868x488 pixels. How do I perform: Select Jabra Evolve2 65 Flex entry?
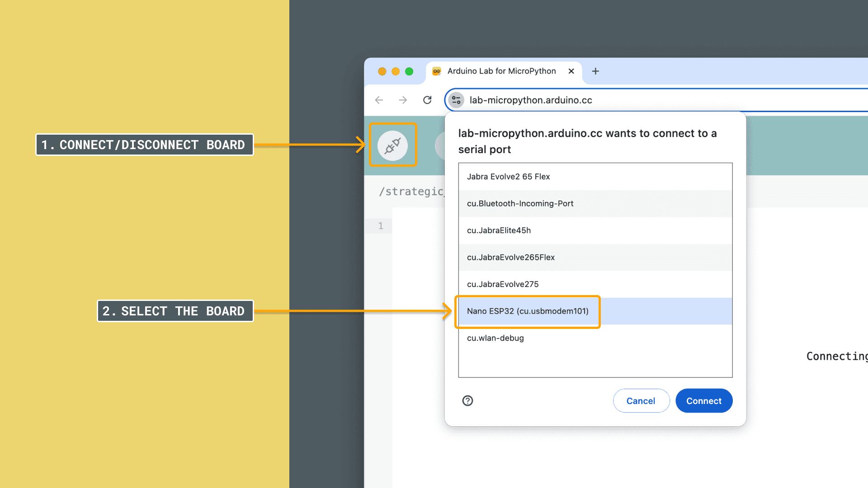(x=508, y=177)
